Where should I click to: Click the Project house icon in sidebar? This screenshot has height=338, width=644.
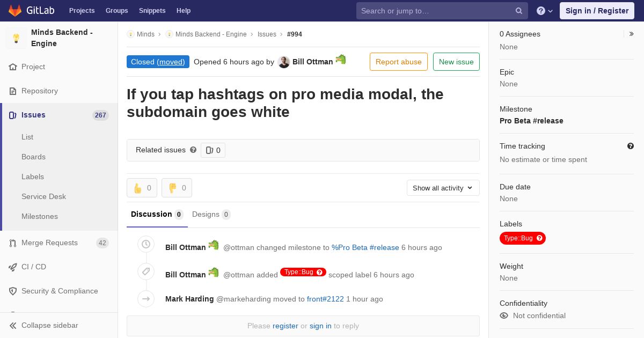coord(13,67)
